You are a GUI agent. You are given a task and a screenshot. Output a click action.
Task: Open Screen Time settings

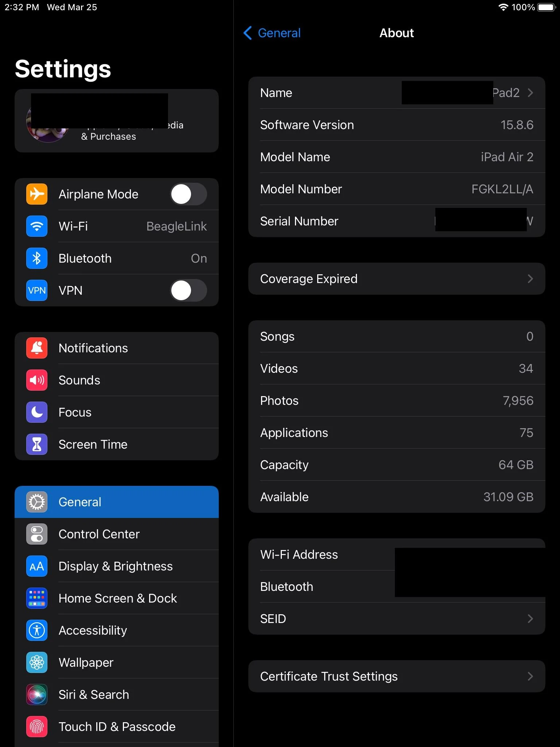pos(117,444)
